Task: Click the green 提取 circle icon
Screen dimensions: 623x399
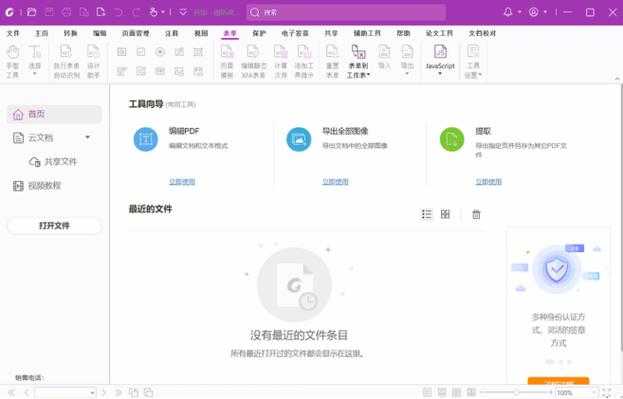Action: click(x=452, y=139)
